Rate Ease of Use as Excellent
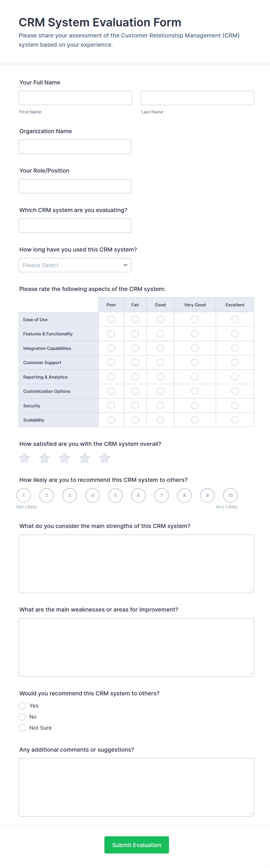Viewport: 270px width, 868px height. (x=235, y=319)
